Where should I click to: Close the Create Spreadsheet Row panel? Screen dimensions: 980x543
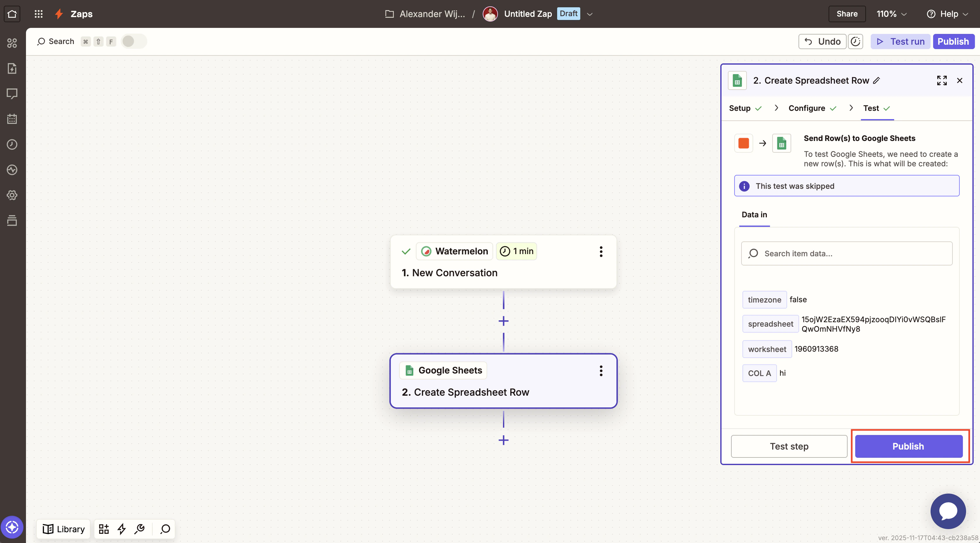[x=959, y=81]
